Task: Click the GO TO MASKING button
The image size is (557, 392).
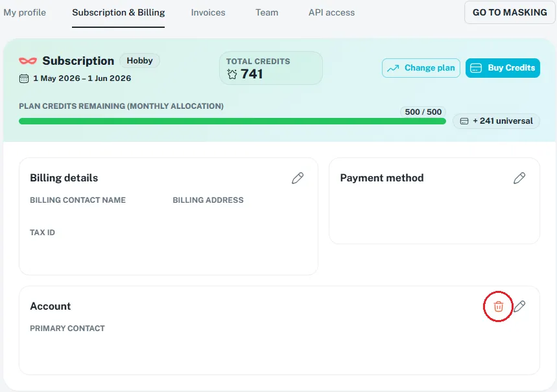Action: tap(510, 12)
